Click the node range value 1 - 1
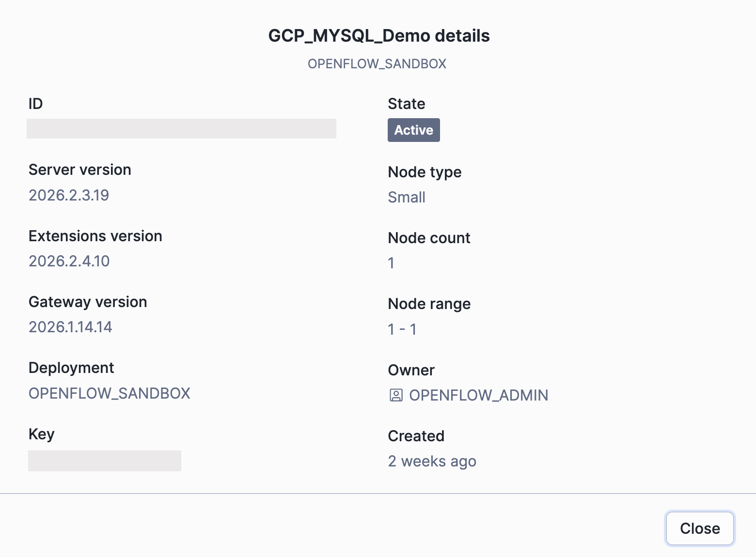 (x=402, y=329)
